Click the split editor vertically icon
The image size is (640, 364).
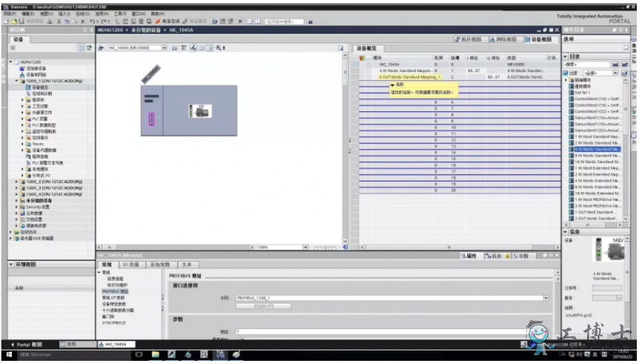click(x=258, y=22)
